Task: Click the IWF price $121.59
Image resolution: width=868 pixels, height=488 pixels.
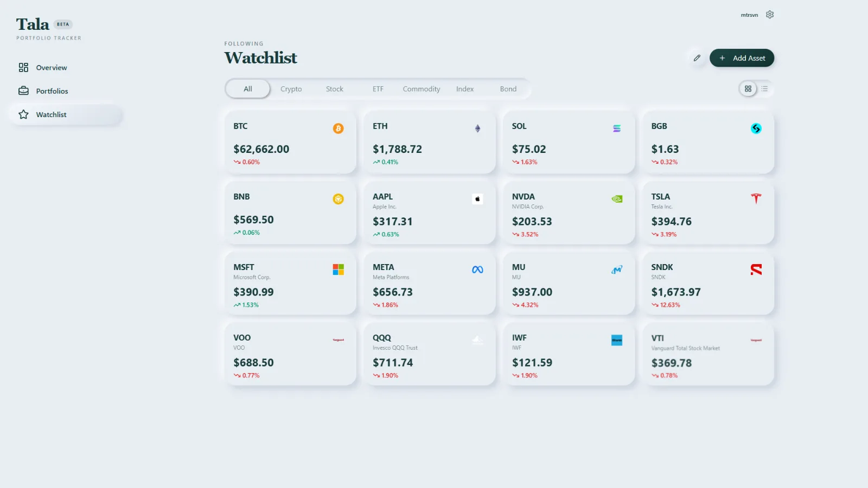Action: 532,363
